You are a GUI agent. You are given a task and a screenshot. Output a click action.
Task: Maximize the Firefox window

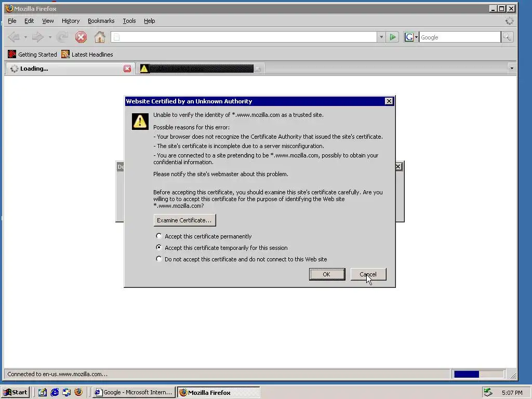tap(501, 8)
